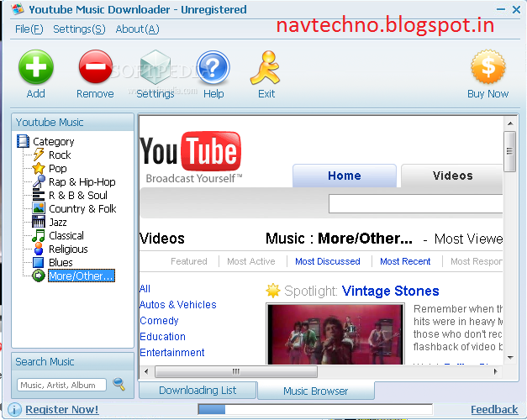527x420 pixels.
Task: Click the magnifier search music icon
Action: 119,384
